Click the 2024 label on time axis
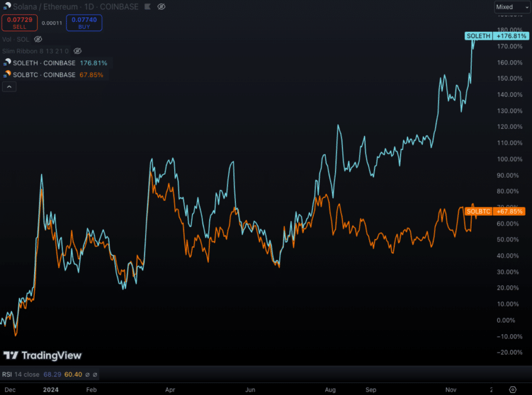532x395 pixels. pyautogui.click(x=50, y=390)
